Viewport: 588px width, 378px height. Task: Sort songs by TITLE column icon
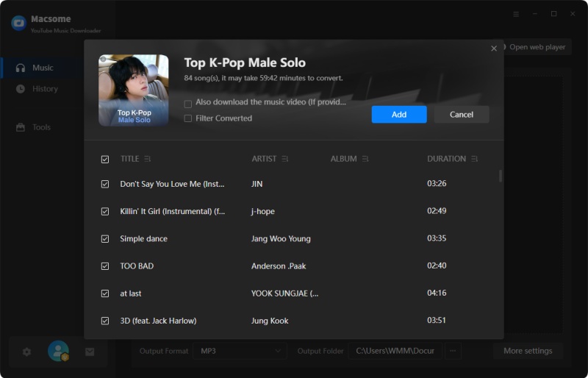[x=148, y=159]
